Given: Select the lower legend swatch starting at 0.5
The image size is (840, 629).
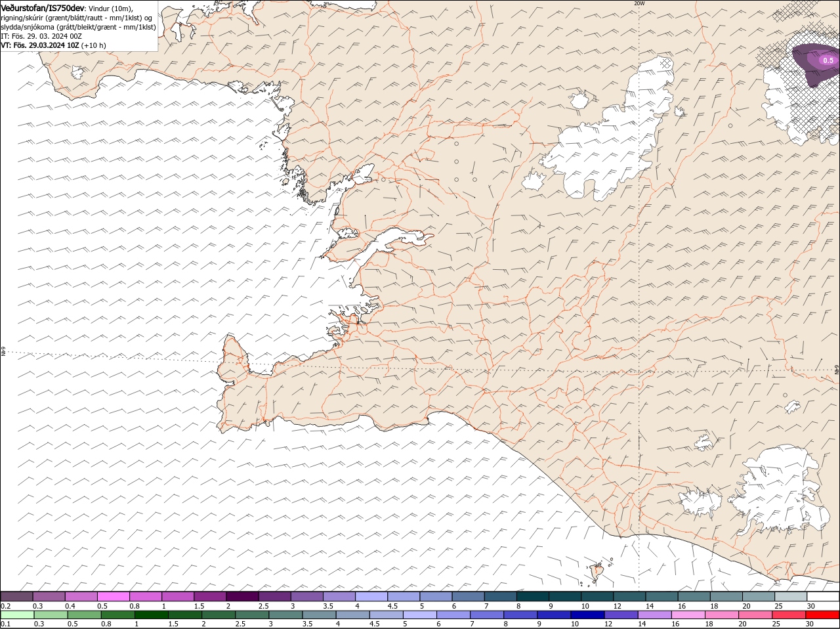Looking at the screenshot, I should (85, 615).
